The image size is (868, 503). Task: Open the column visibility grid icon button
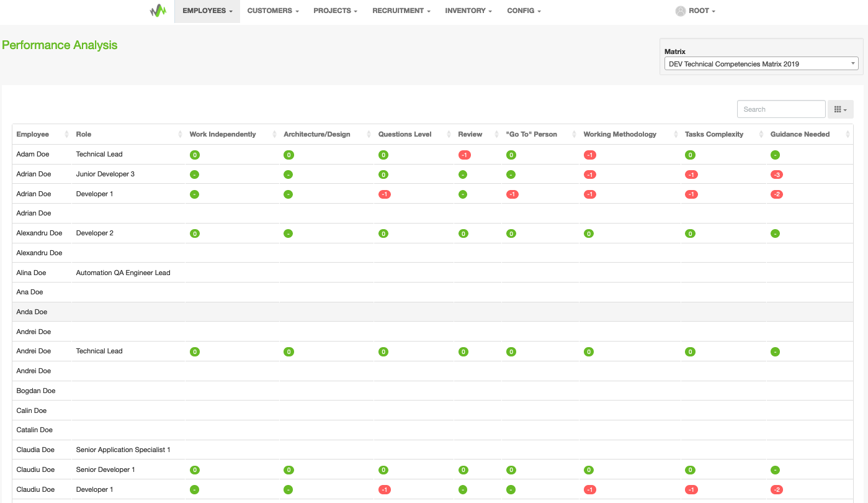(840, 109)
